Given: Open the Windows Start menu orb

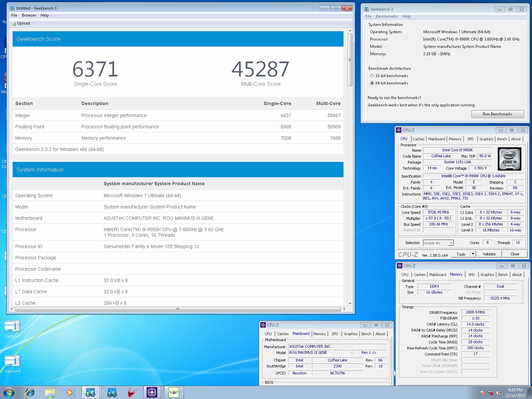Looking at the screenshot, I should pyautogui.click(x=9, y=393).
